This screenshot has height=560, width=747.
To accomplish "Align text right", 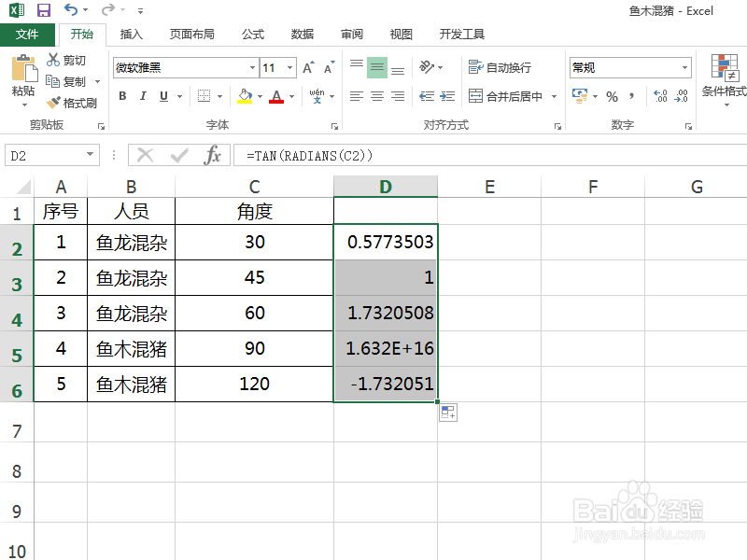I will tap(398, 96).
